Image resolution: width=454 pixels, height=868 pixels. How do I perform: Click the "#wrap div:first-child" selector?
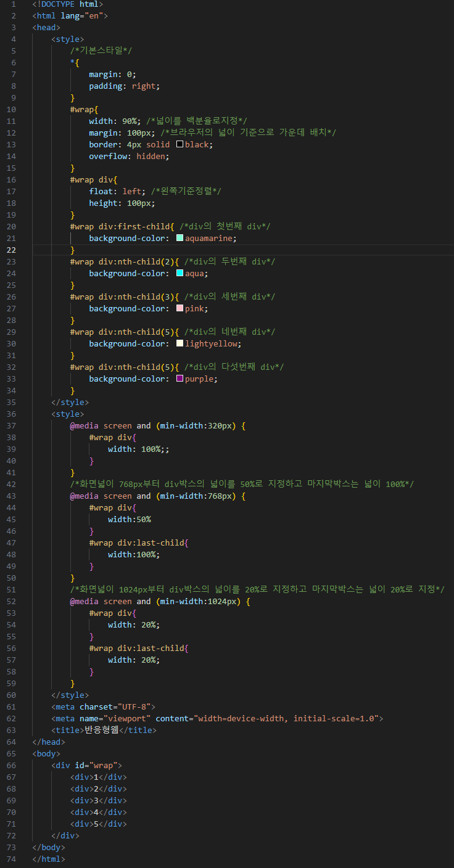120,226
